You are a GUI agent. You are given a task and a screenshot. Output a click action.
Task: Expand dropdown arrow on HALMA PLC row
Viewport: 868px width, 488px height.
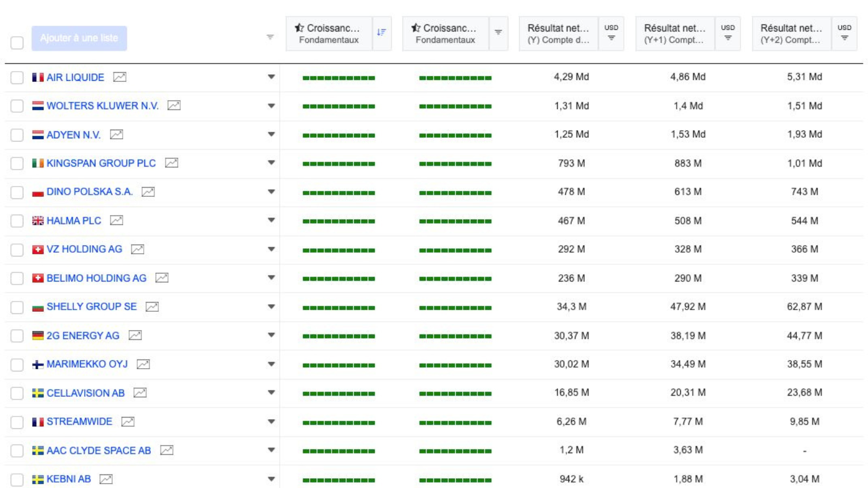tap(271, 220)
